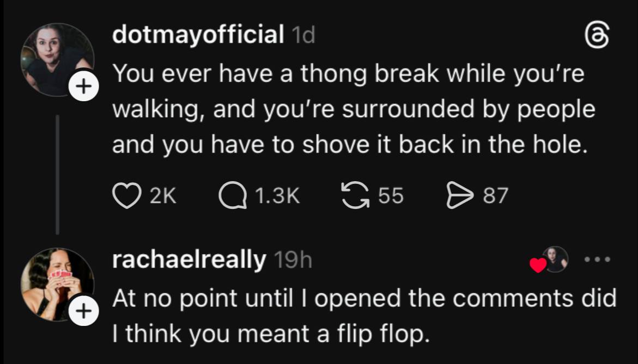Click the 19h timestamp on the reply
Viewport: 638px width, 364px height.
click(292, 261)
